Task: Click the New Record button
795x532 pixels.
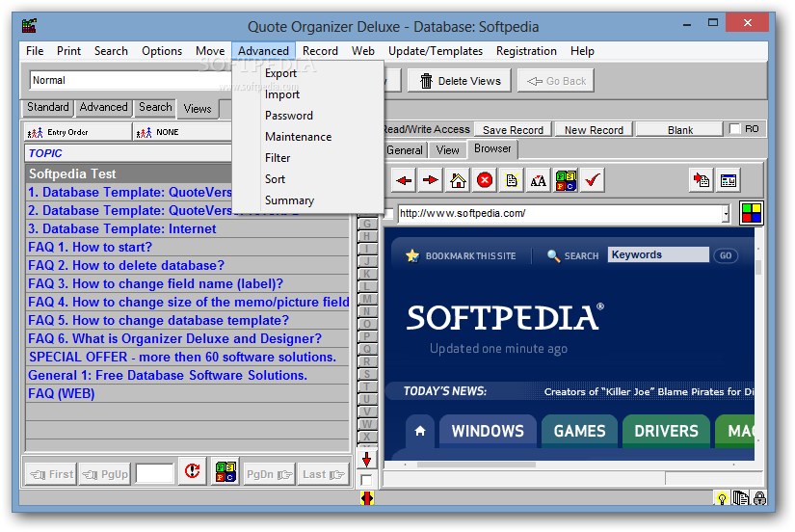Action: [x=594, y=130]
